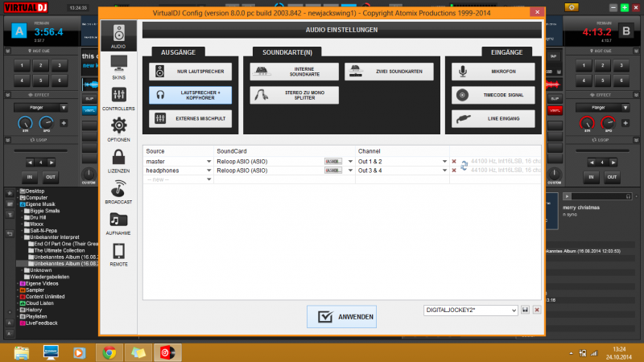Open Cloud Listen folder
Image resolution: width=644 pixels, height=362 pixels.
[39, 303]
